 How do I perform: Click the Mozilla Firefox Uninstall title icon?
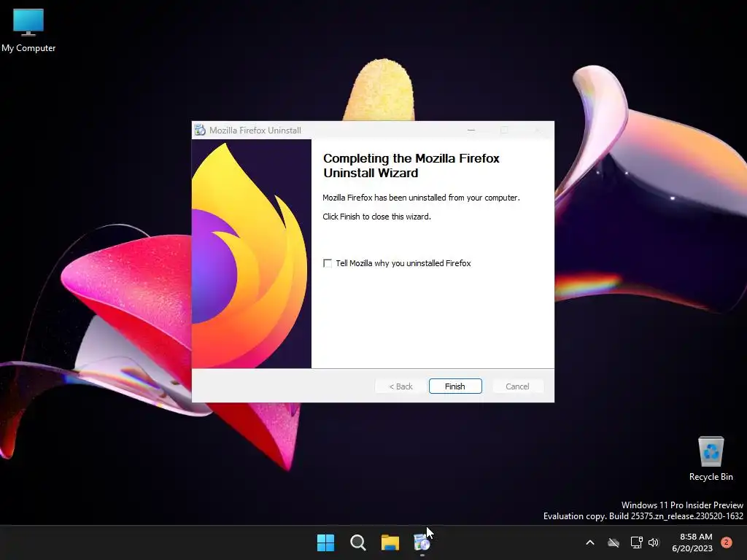coord(200,130)
